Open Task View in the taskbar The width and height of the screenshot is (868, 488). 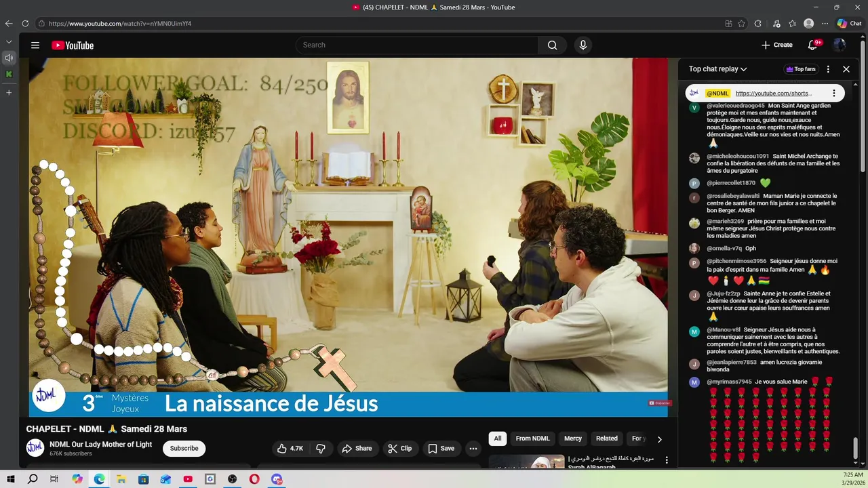point(54,479)
